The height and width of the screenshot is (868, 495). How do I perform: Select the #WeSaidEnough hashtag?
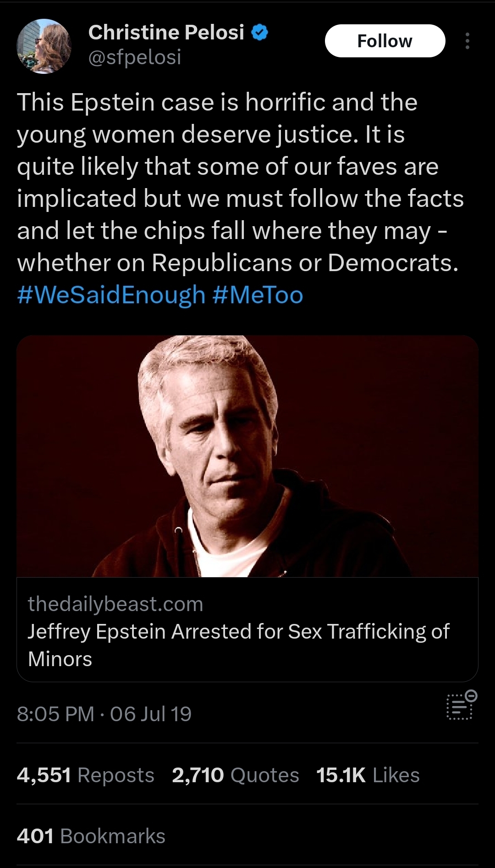(x=111, y=295)
